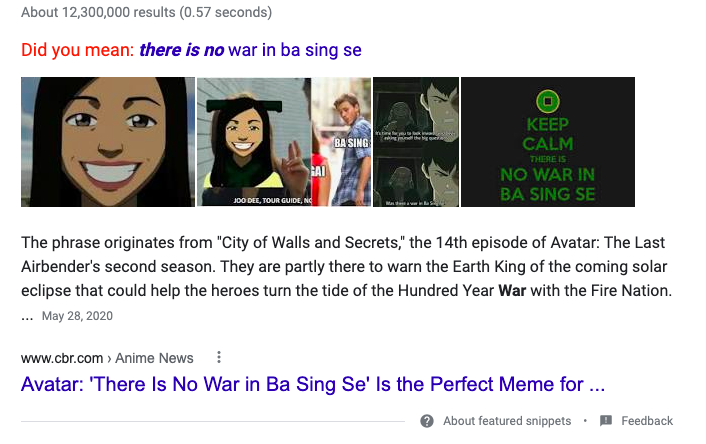Click the ellipsis before the snippet date
Viewport: 706px width, 444px height.
click(28, 315)
